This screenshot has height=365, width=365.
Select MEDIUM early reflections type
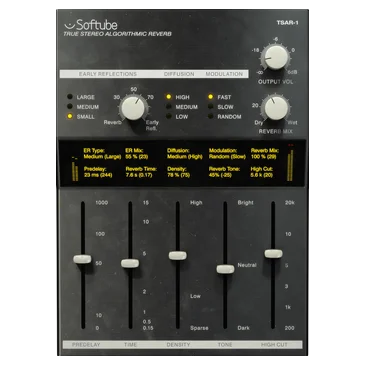pos(70,107)
